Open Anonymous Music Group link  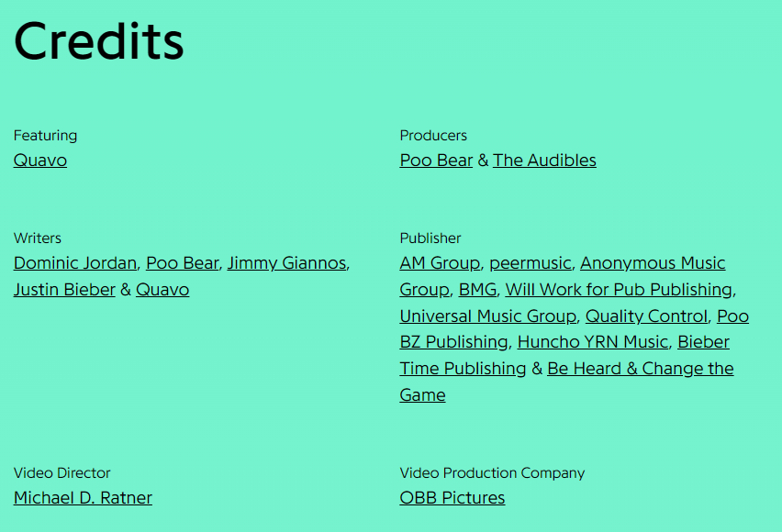pyautogui.click(x=653, y=263)
